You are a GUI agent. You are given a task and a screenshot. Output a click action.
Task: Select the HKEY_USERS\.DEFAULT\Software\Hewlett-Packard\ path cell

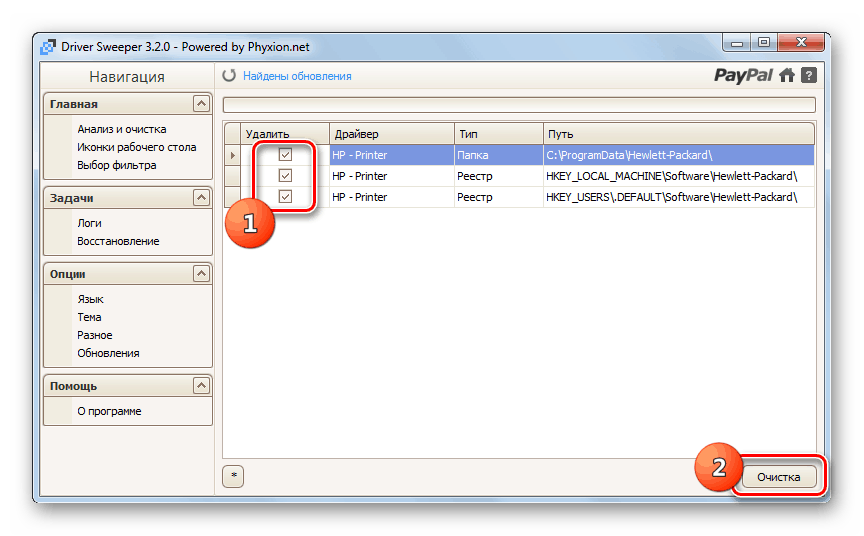[x=679, y=197]
